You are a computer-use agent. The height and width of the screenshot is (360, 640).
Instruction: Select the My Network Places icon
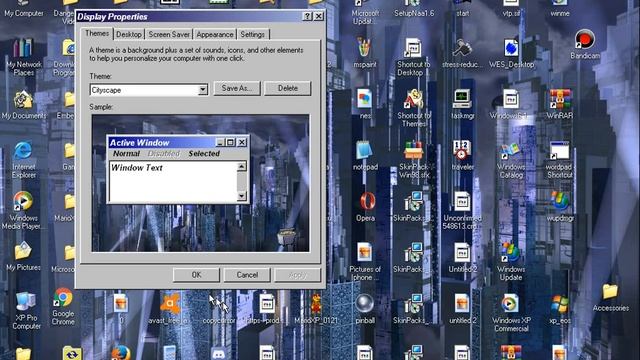pos(23,57)
